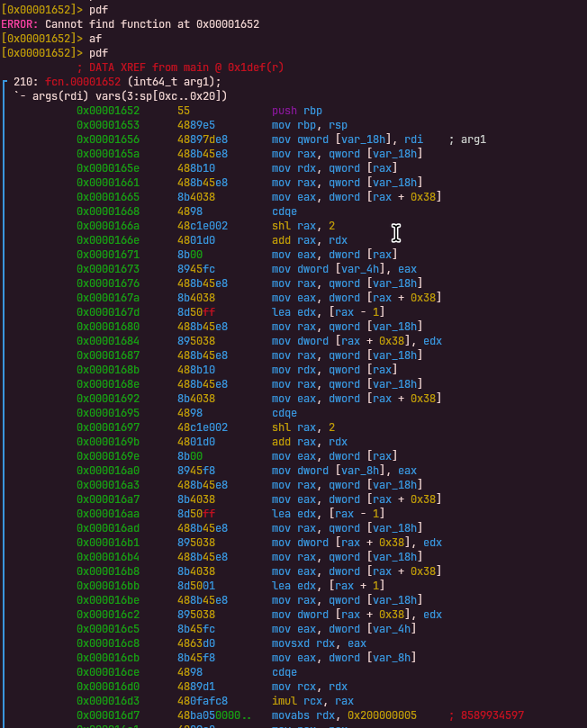
Task: Click the args(rdi) vars signature line
Action: click(121, 96)
